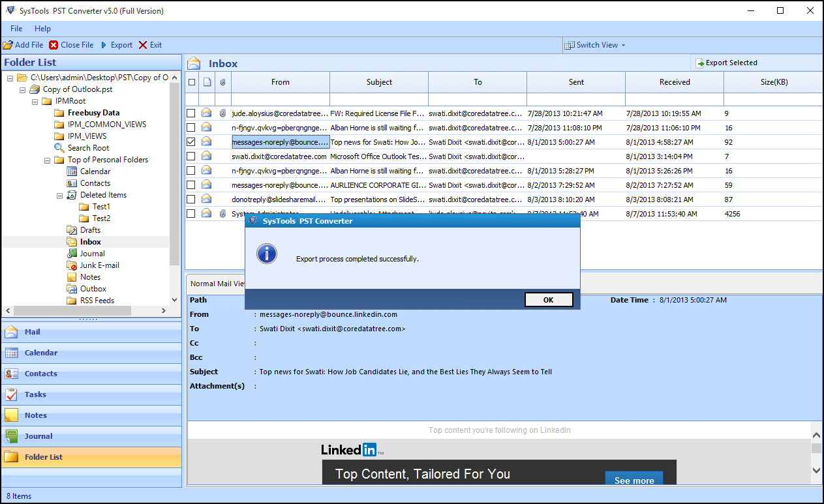Click OK in the export success dialog
Screen dimensions: 824x504
coord(548,299)
